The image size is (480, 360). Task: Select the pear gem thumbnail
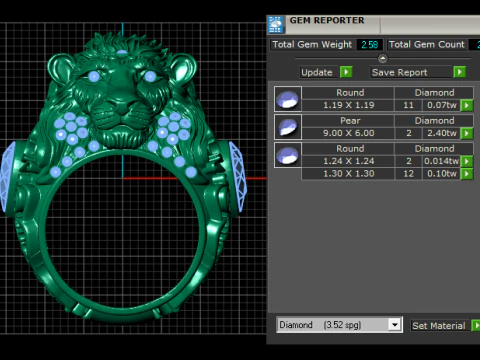pos(288,127)
